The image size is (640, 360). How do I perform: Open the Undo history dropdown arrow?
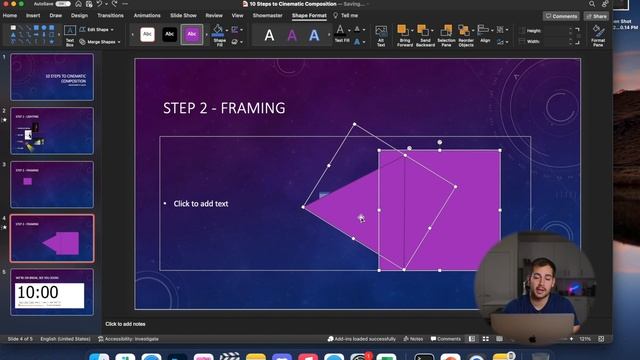(106, 4)
